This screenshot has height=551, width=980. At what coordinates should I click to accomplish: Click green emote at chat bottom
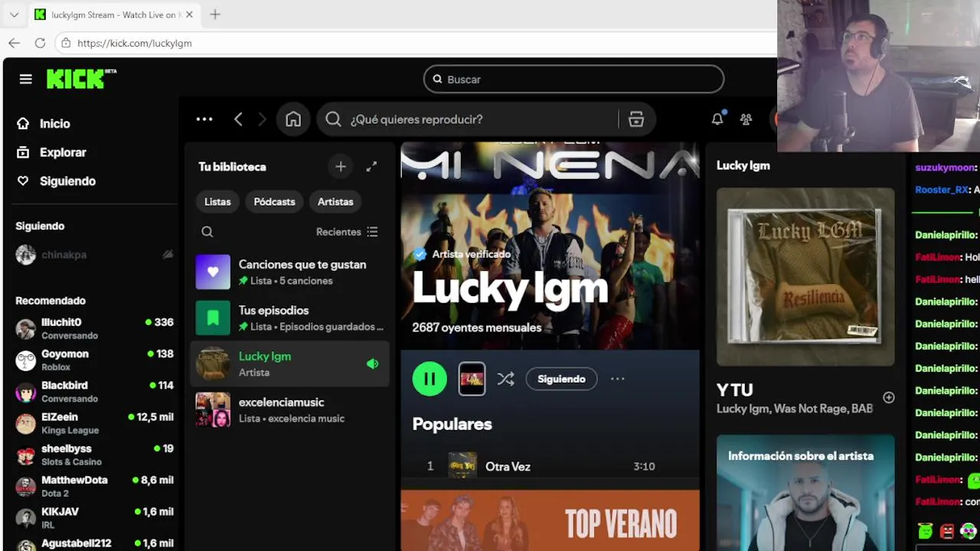[926, 530]
